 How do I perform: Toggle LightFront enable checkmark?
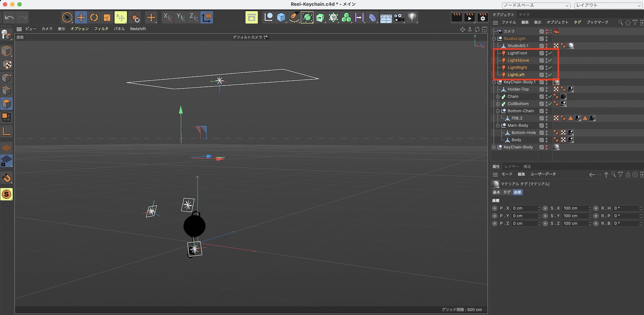(x=550, y=53)
